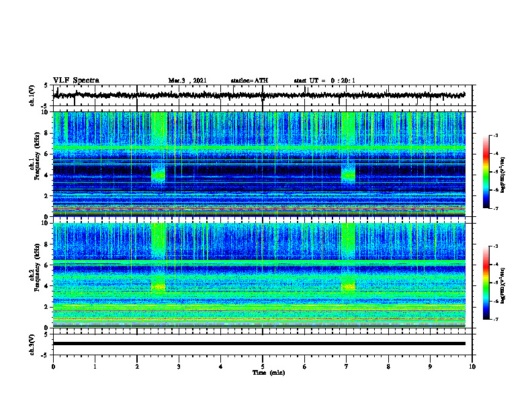The width and height of the screenshot is (532, 411).
Task: Click the ch.2 "Frequency (kHz)" axis title
Action: click(x=36, y=267)
